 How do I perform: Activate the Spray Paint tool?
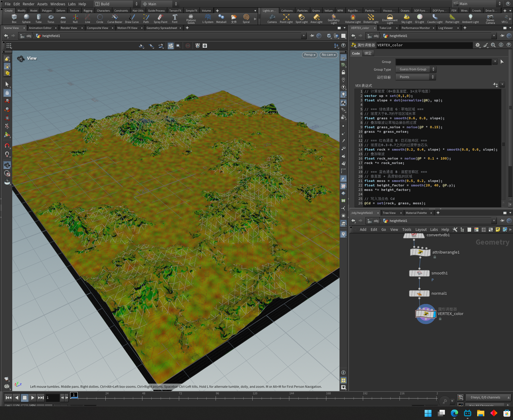(x=160, y=18)
